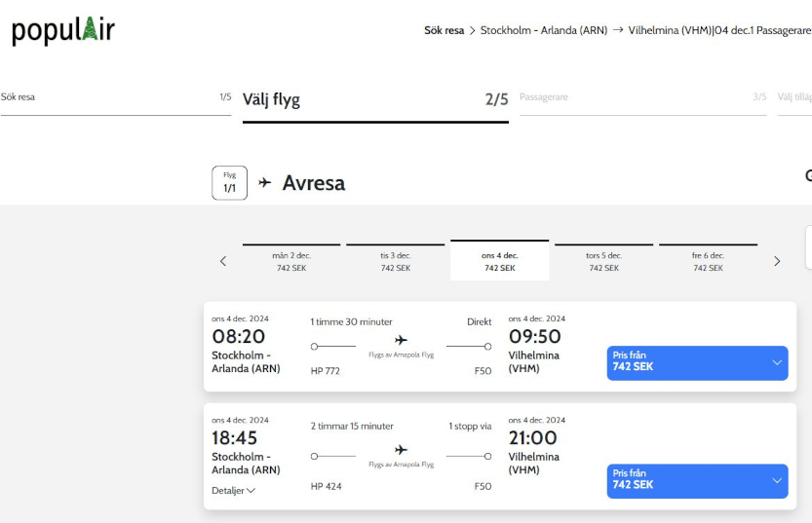This screenshot has width=812, height=523.
Task: Click the Populair logo
Action: 63,30
